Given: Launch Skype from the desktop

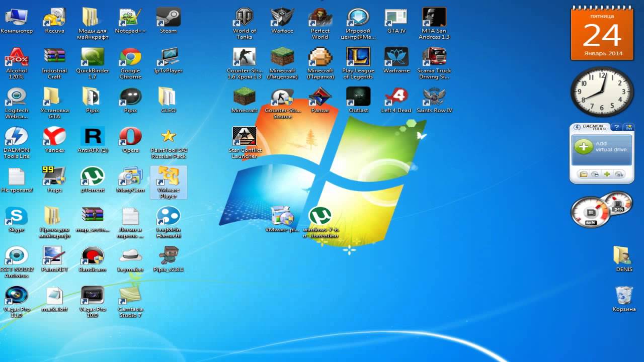Looking at the screenshot, I should [x=17, y=220].
